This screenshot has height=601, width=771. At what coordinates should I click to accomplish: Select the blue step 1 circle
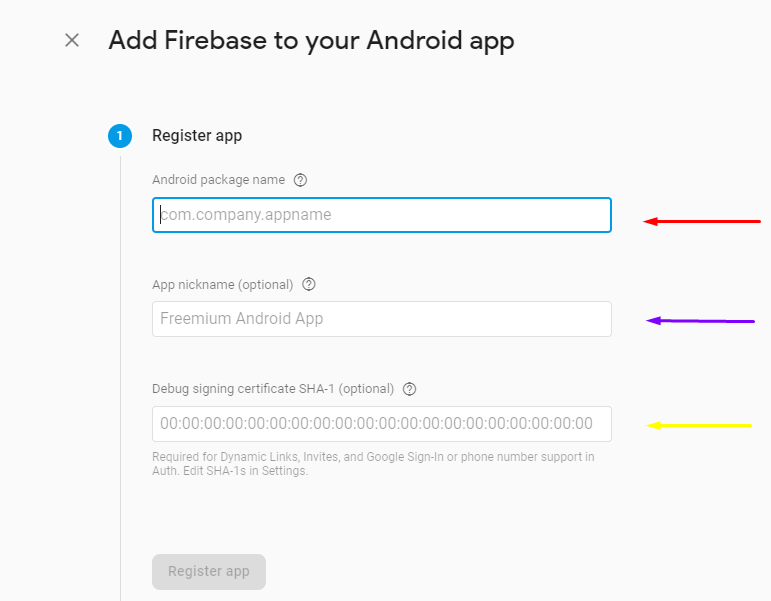[120, 136]
